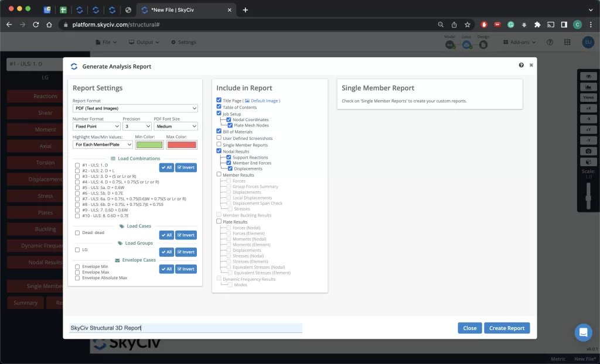Open the Design stage icon
The height and width of the screenshot is (364, 600).
(x=483, y=44)
